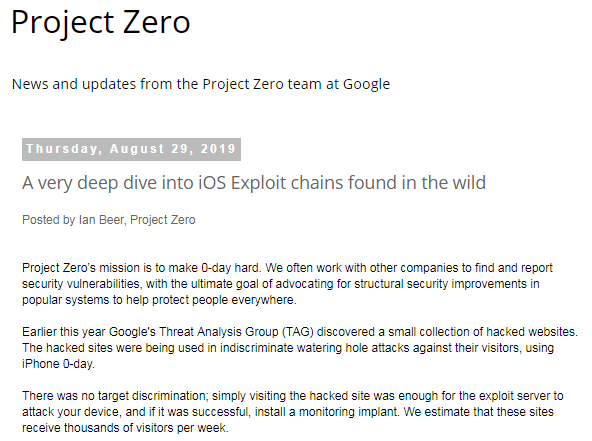
Task: Open the Project Zero blog header title
Action: [101, 23]
